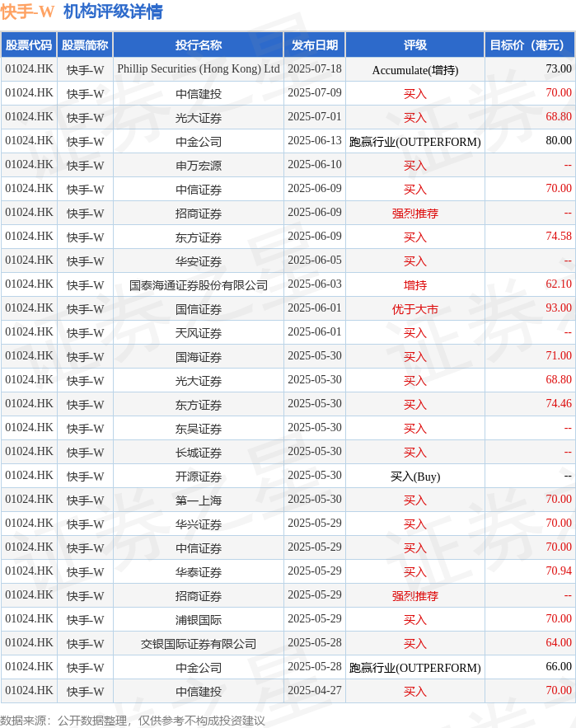
Task: Select the 开源证券 cell
Action: 199,477
